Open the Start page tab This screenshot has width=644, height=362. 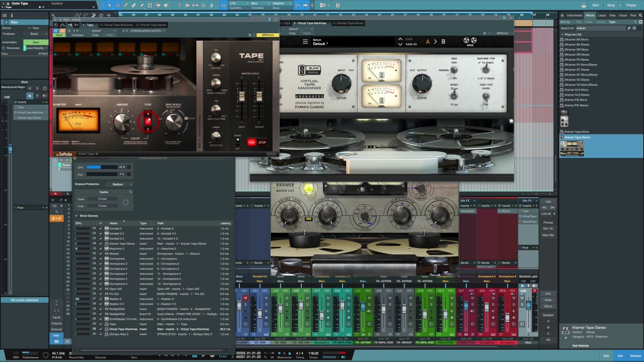pos(596,5)
